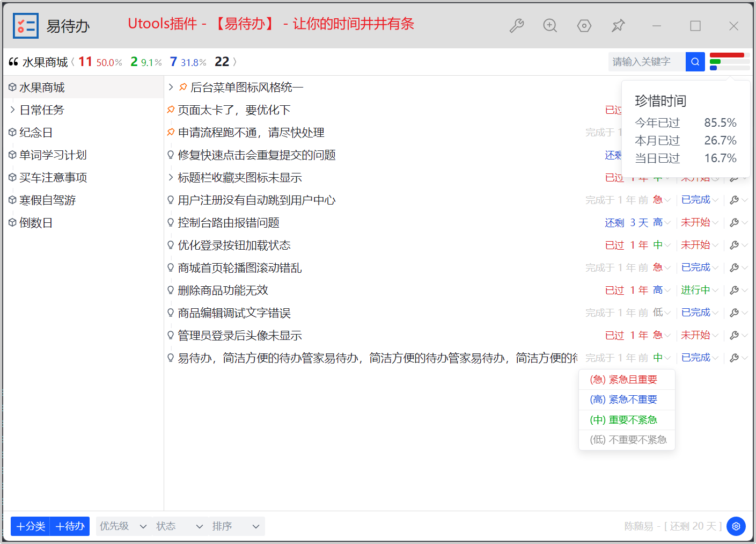Screen dimensions: 756x544
Task: Open priority dropdown 急 for 管理员登录后头像未显示
Action: pos(662,335)
